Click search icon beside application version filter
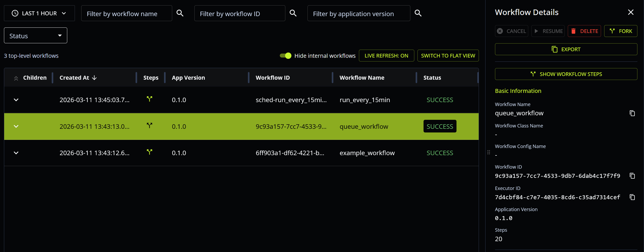The height and width of the screenshot is (252, 644). point(418,13)
